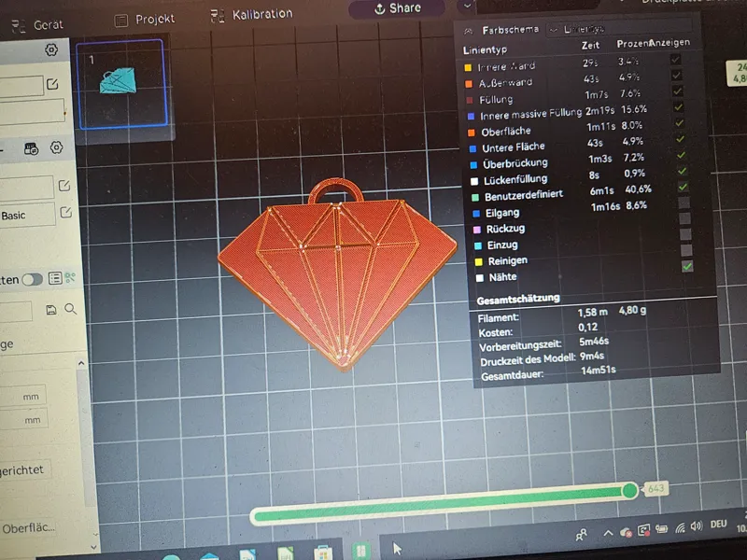
Task: Uncheck Überbrückung display checkbox
Action: point(682,155)
